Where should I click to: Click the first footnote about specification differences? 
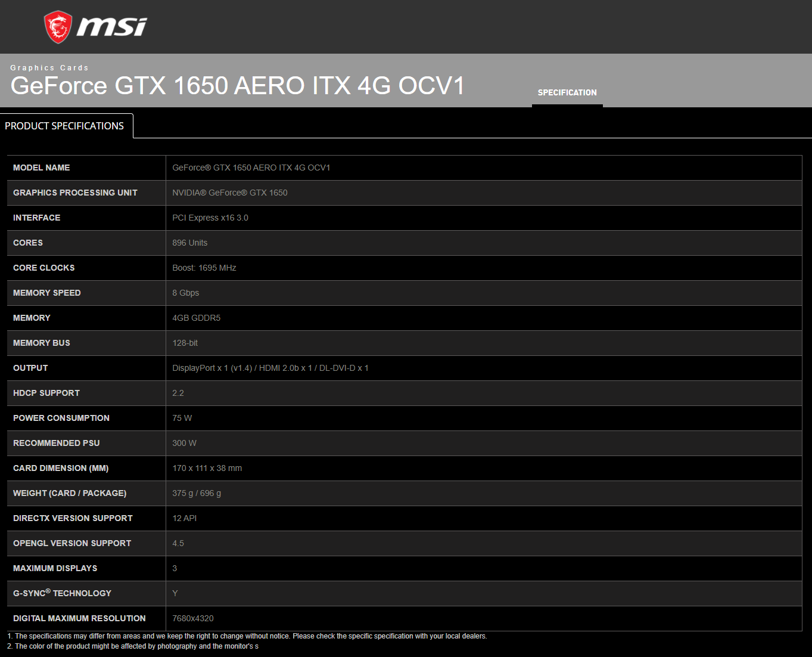coord(247,636)
